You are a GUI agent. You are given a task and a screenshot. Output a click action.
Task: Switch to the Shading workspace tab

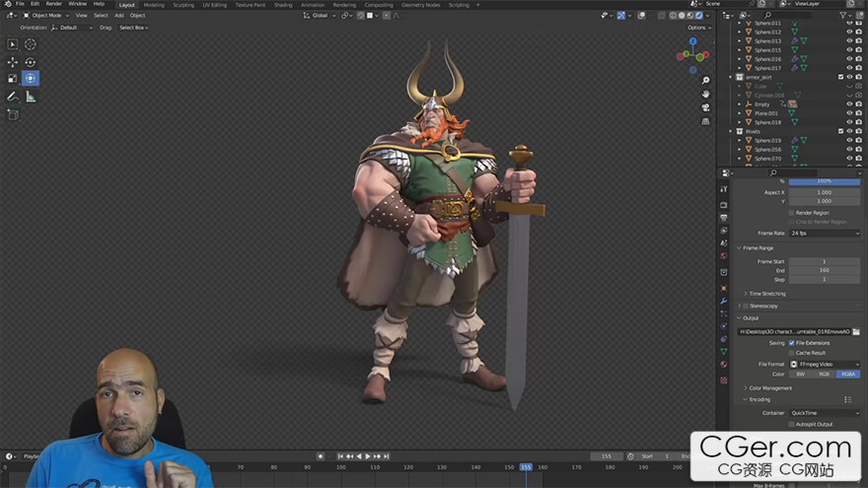(283, 4)
